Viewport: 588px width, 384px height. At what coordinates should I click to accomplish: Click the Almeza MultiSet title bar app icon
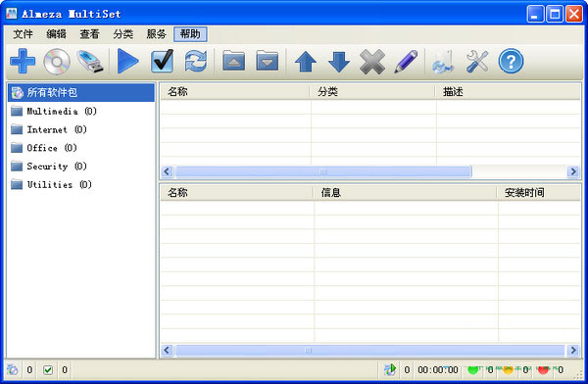(12, 14)
